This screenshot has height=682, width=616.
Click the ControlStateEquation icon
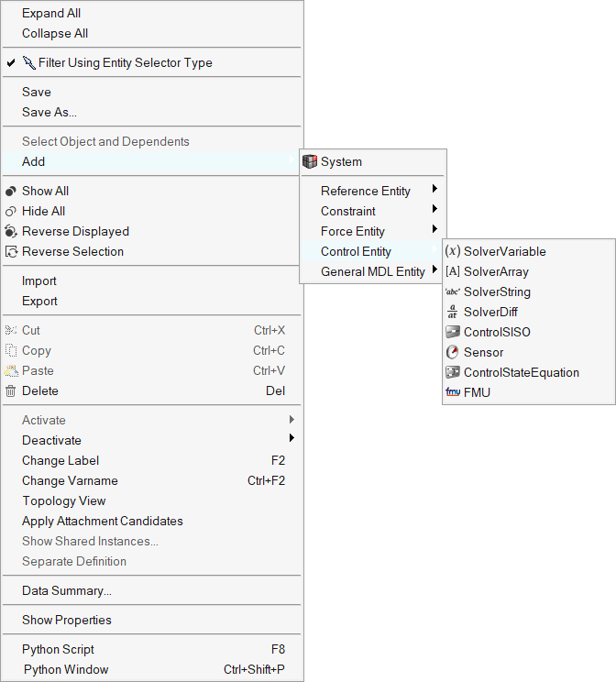point(452,372)
